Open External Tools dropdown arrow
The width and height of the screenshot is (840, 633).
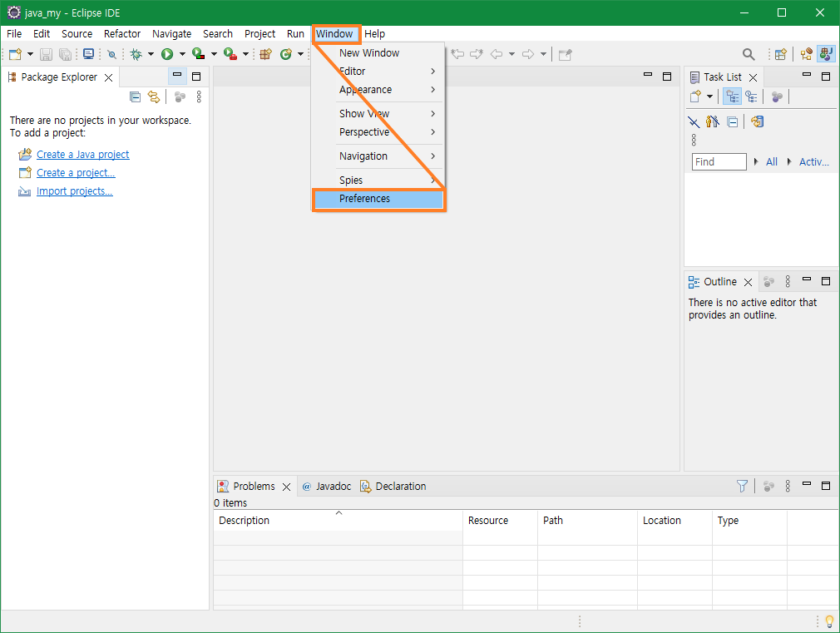tap(245, 54)
